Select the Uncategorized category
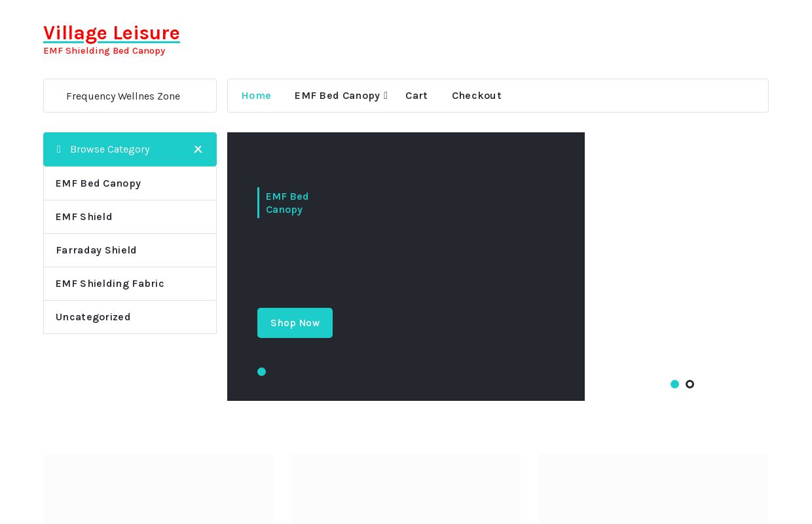Viewport: 812px width, 524px height. (x=93, y=317)
